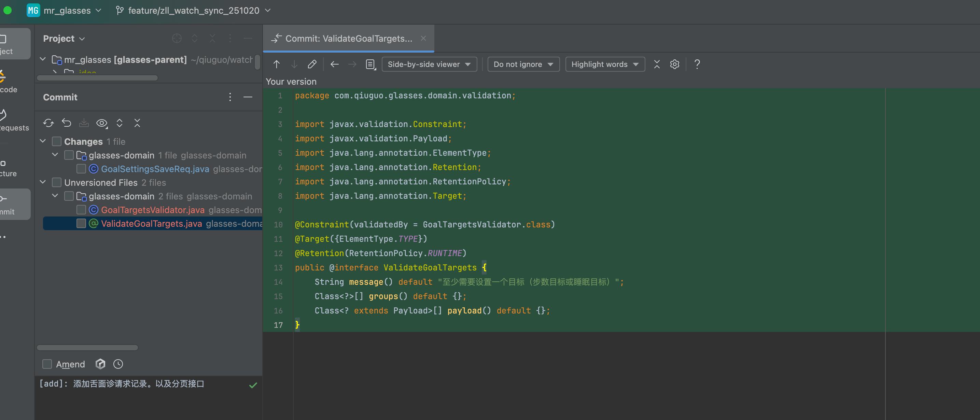Screen dimensions: 980x420
Task: Click the collapse unchanged fragments icon
Action: click(x=657, y=64)
